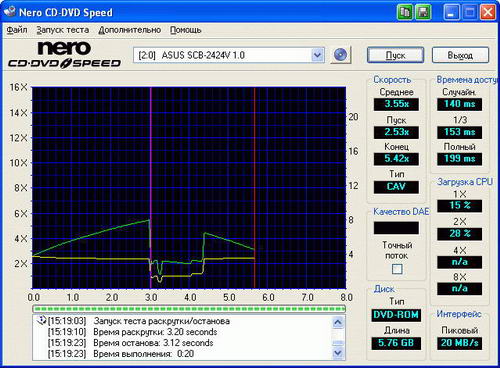Click the CPU load 4X n/a value
Image resolution: width=500 pixels, height=368 pixels.
coord(460,262)
